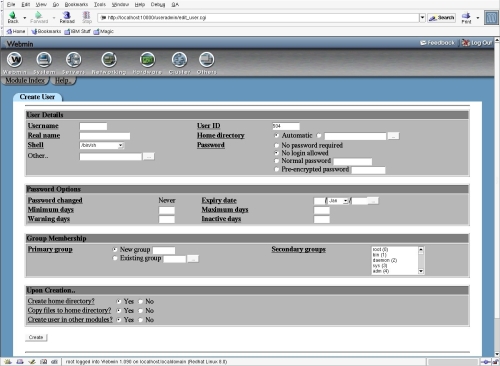Click the browser address bar URL

258,18
